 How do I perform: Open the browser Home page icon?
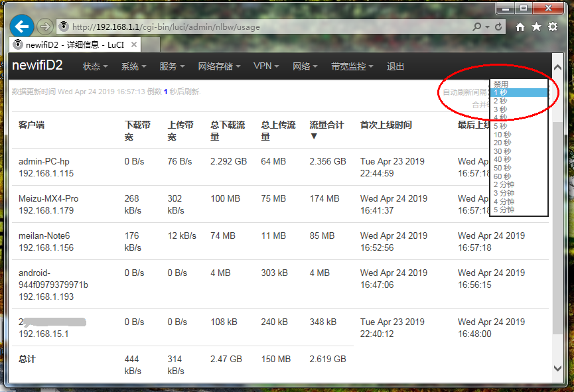pos(520,27)
